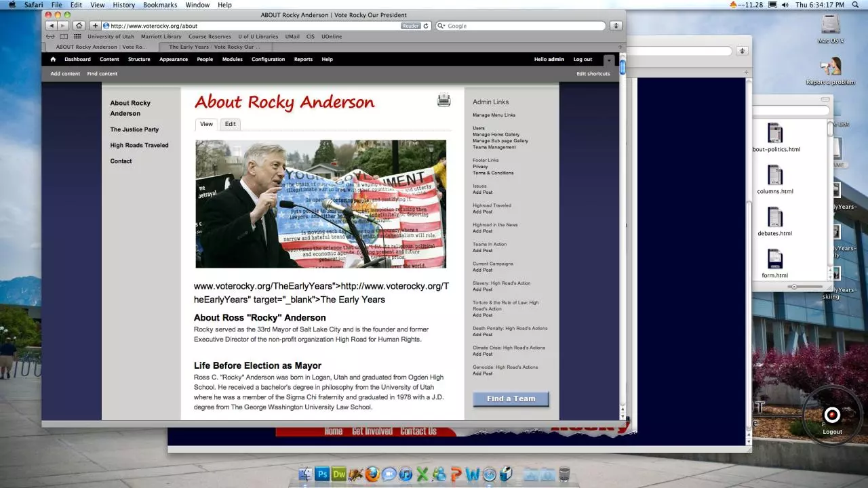Print page using printer icon
868x488 pixels.
point(443,100)
